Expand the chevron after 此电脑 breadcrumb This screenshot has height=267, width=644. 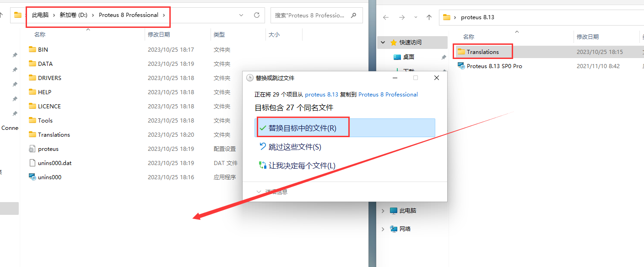[x=54, y=15]
